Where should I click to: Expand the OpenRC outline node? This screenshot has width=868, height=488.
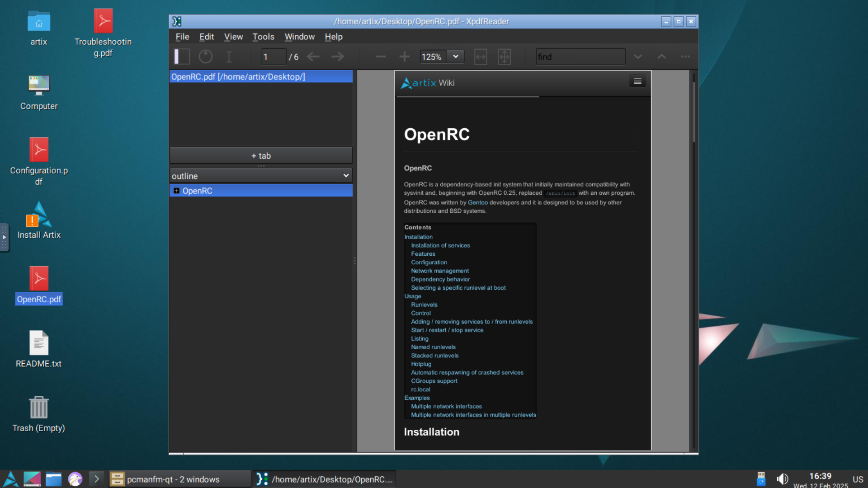[176, 191]
